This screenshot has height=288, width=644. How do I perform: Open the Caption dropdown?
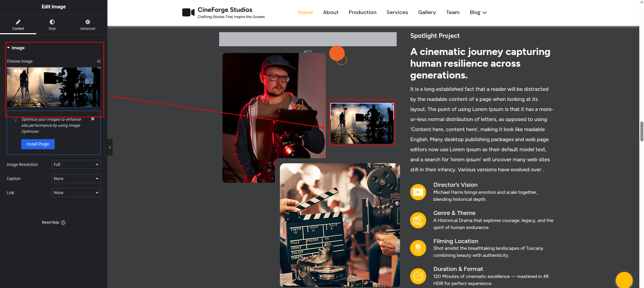(x=76, y=179)
